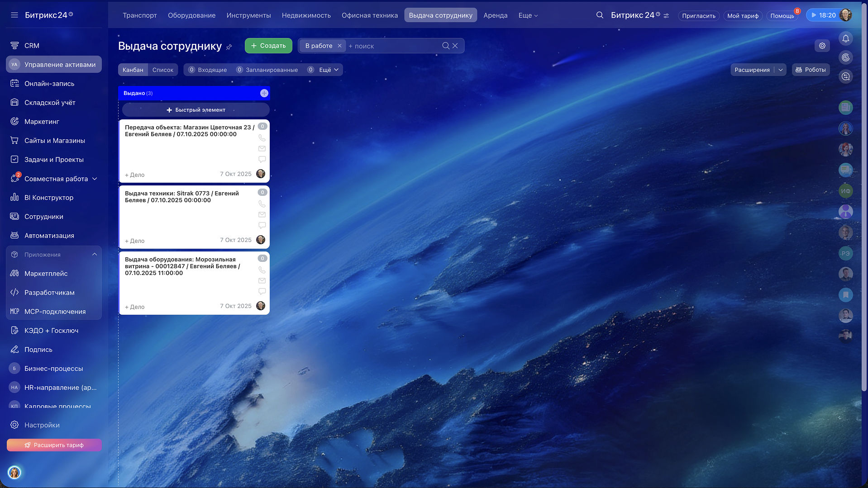
Task: Collapse the Приложения sidebar section
Action: click(x=95, y=255)
